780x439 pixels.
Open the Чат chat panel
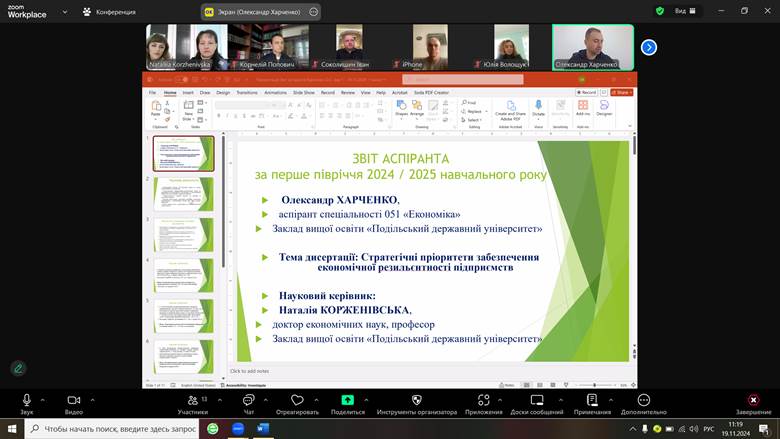click(248, 401)
